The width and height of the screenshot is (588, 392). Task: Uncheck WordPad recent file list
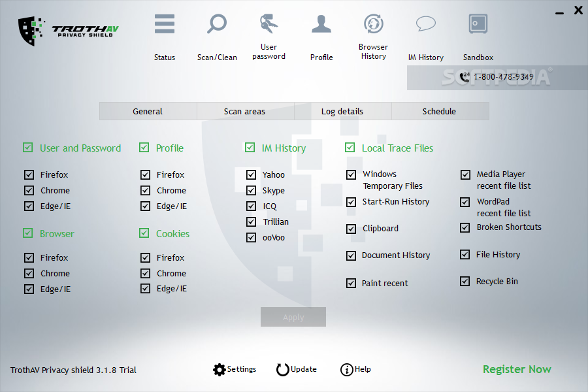pyautogui.click(x=465, y=202)
